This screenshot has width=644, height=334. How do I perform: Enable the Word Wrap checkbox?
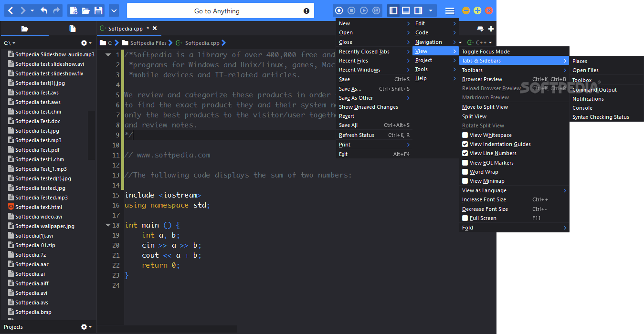pos(465,172)
